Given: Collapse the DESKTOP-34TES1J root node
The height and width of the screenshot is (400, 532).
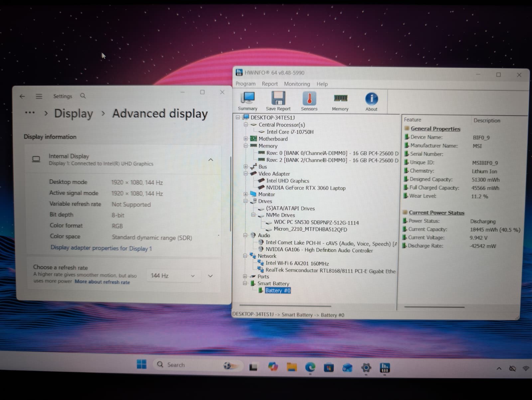Looking at the screenshot, I should (238, 117).
